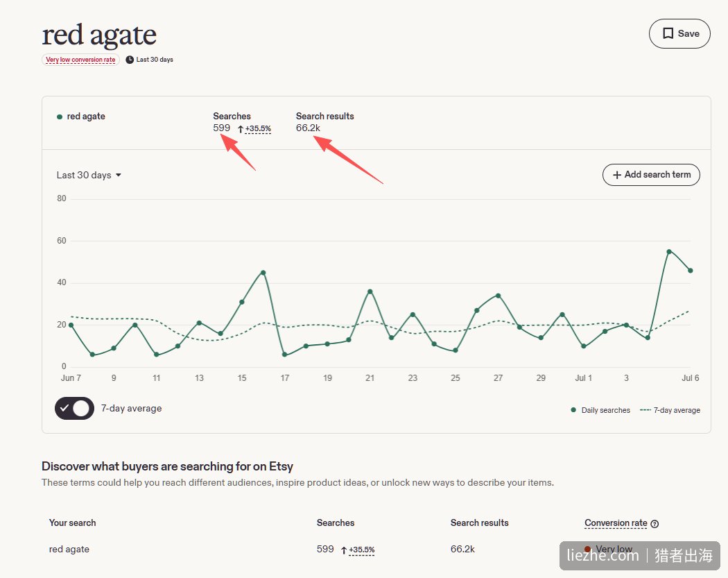
Task: Open the Last 30 days dropdown
Action: [x=89, y=175]
